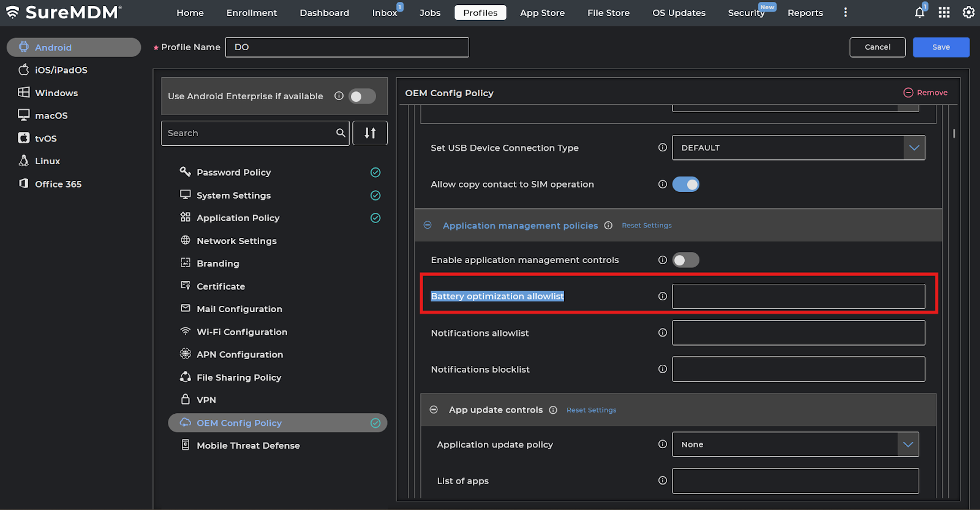Open Application update policy dropdown
The height and width of the screenshot is (510, 980).
point(795,444)
